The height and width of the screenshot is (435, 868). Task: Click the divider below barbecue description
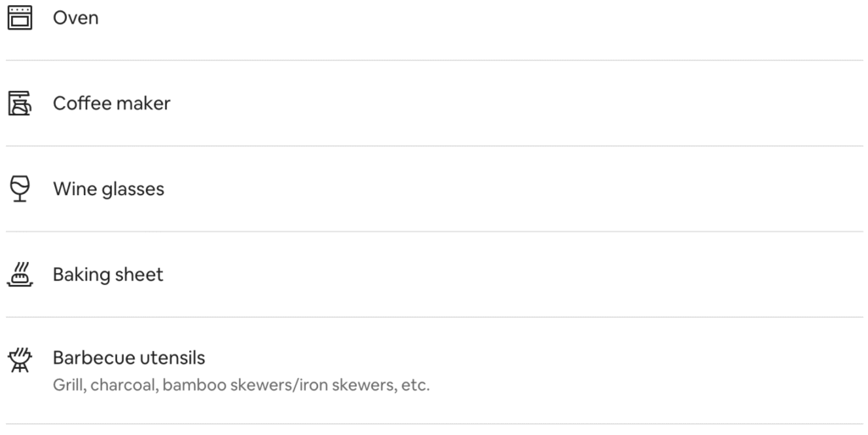pyautogui.click(x=434, y=425)
